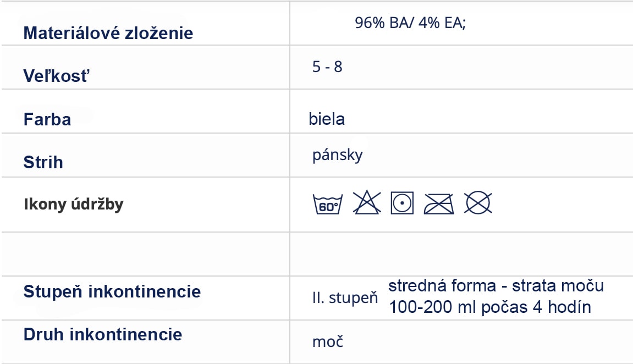Click the color value biela
This screenshot has height=364, width=633.
327,119
